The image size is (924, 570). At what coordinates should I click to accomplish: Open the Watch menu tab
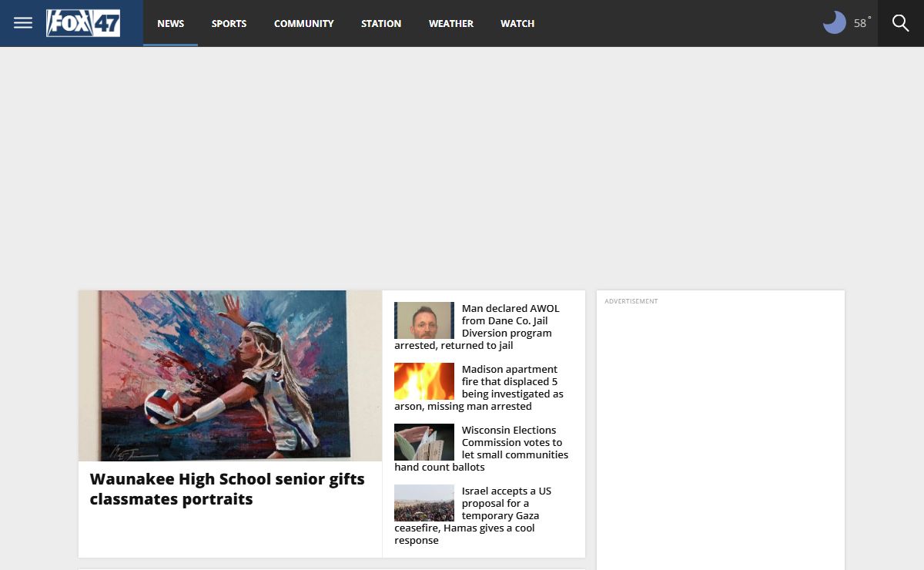pyautogui.click(x=517, y=23)
